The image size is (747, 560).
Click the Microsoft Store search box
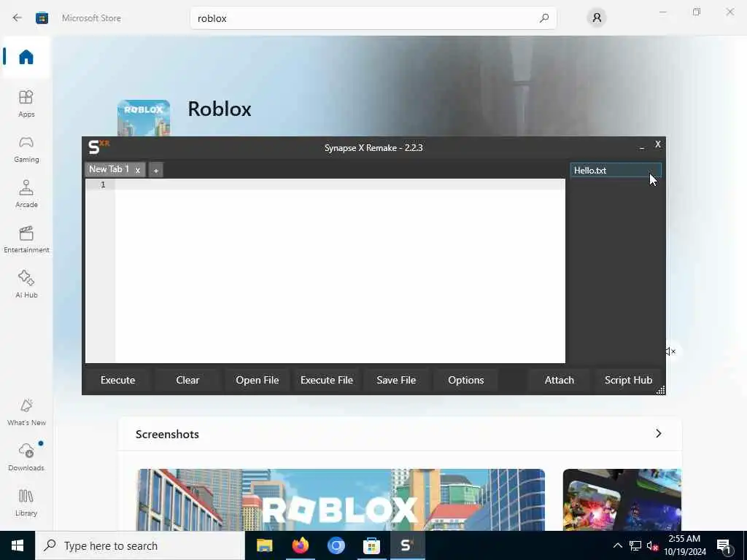(x=373, y=18)
